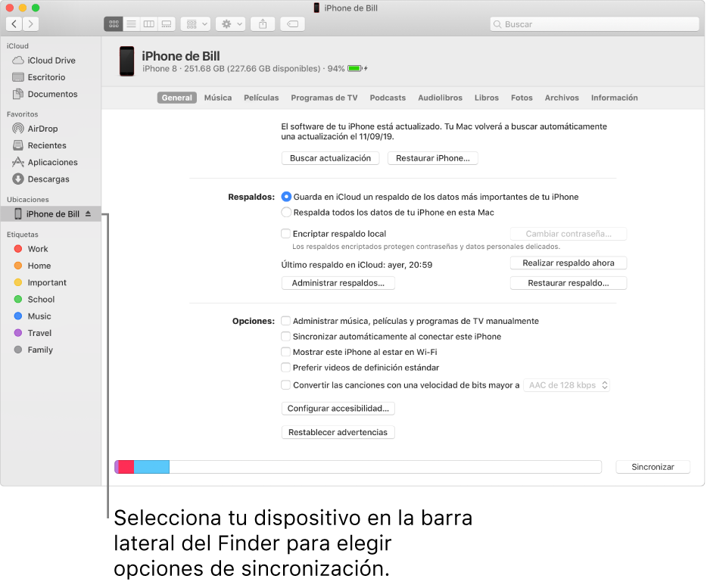The width and height of the screenshot is (707, 588).
Task: Open AAC de 128 kbps dropdown
Action: [x=567, y=385]
